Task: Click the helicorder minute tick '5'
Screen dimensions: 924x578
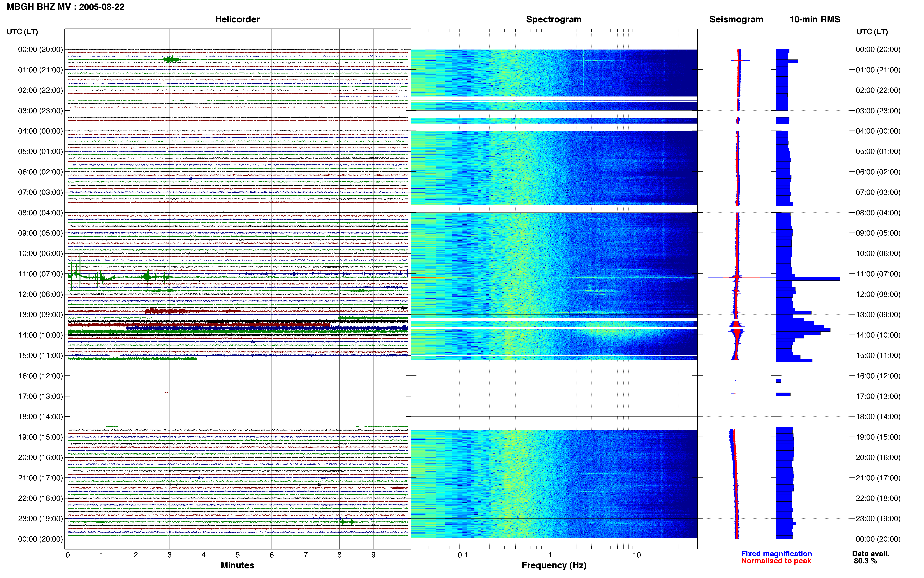Action: point(238,555)
